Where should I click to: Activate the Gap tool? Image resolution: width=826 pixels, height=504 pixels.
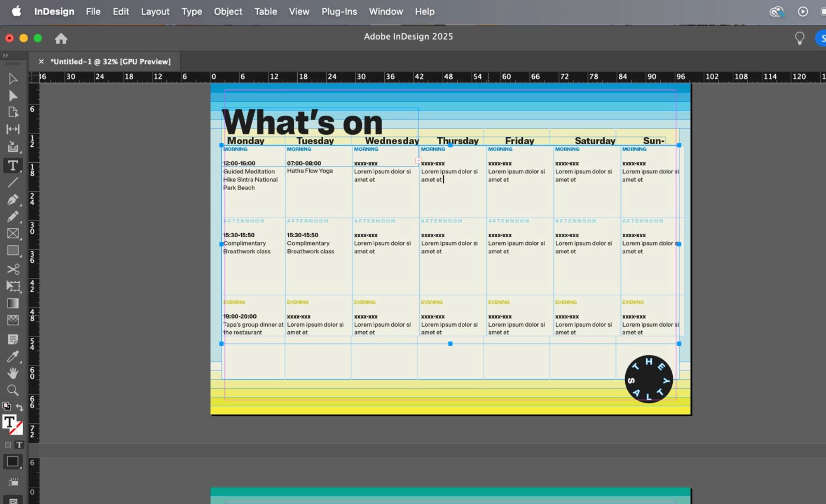point(13,129)
